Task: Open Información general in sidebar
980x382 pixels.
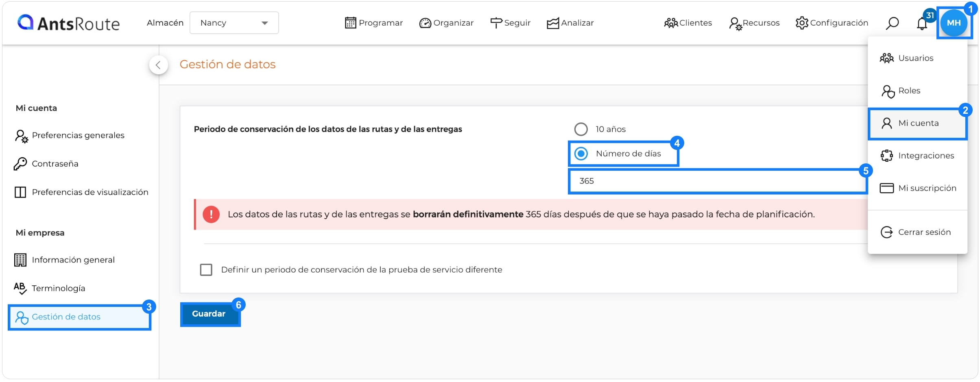Action: click(80, 260)
